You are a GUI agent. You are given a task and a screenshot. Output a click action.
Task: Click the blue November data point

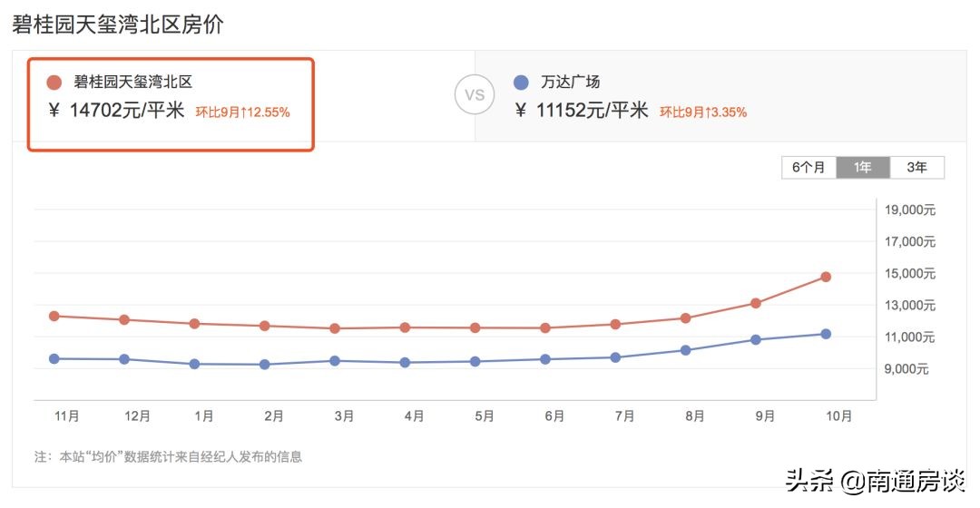[54, 358]
